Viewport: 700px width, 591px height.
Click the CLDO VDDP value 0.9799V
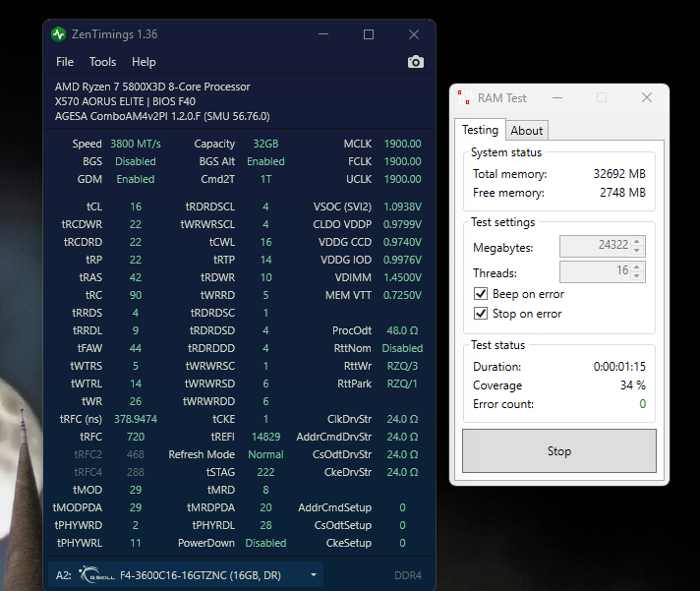(x=402, y=224)
